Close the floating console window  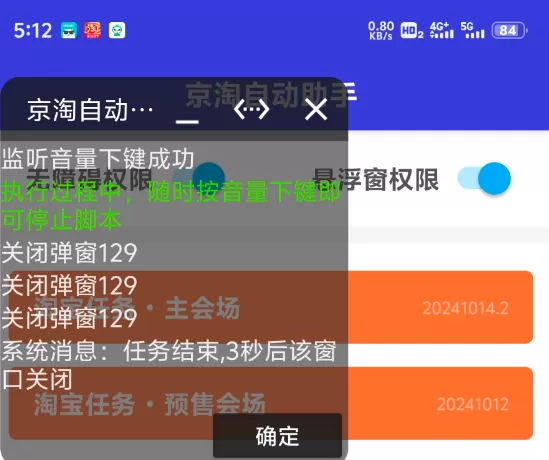click(x=316, y=109)
